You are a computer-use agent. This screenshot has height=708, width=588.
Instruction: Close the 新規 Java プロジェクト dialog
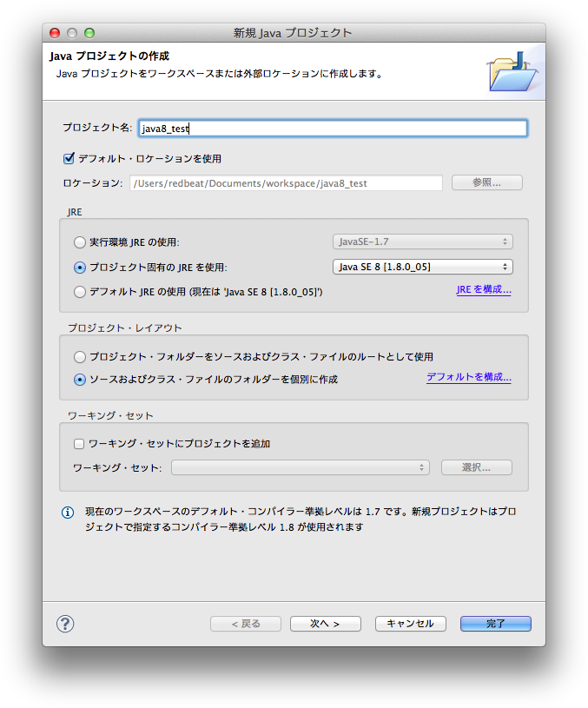tap(55, 33)
